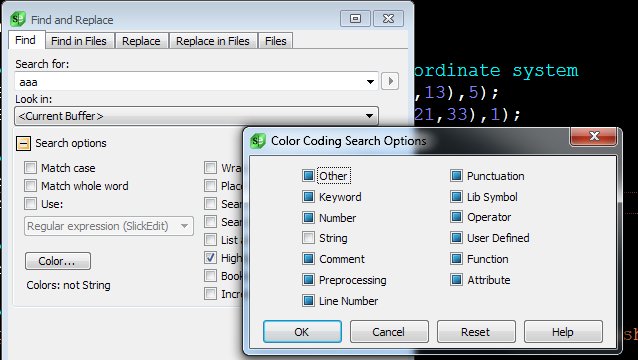
Task: Click into the Search for text field
Action: pos(190,82)
